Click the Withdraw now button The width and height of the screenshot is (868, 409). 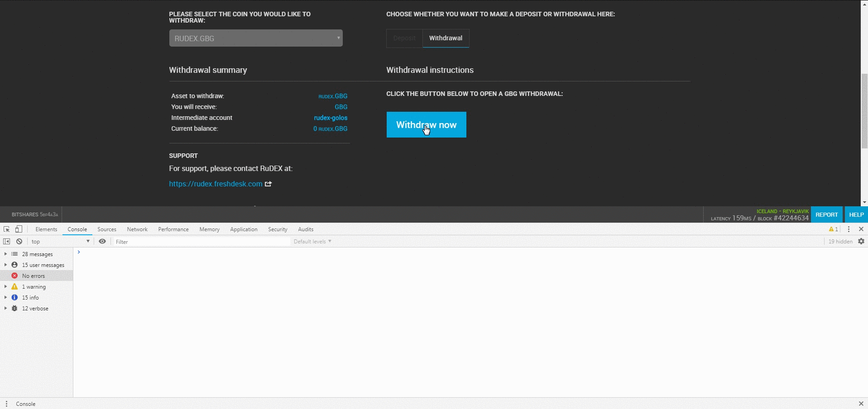pyautogui.click(x=427, y=125)
